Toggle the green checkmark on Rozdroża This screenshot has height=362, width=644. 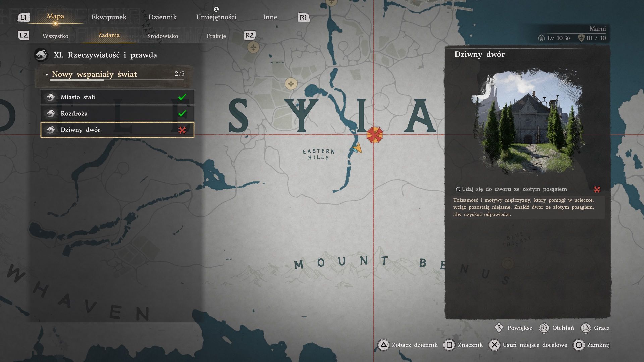click(182, 113)
